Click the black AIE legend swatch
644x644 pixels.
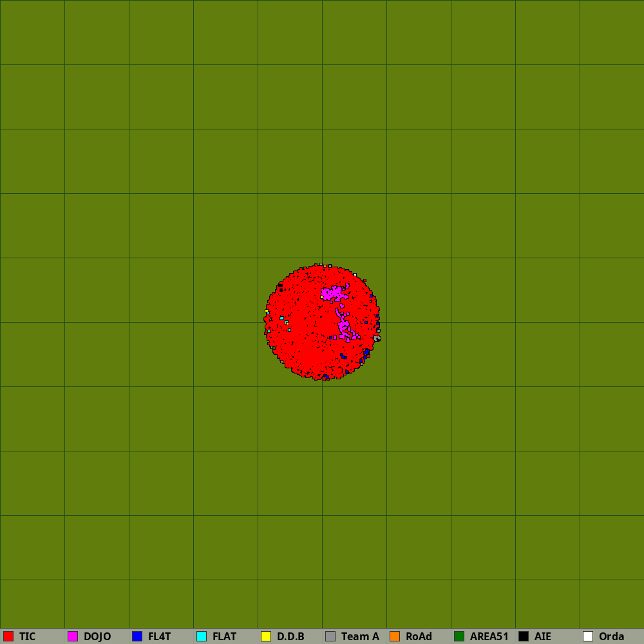tap(524, 636)
